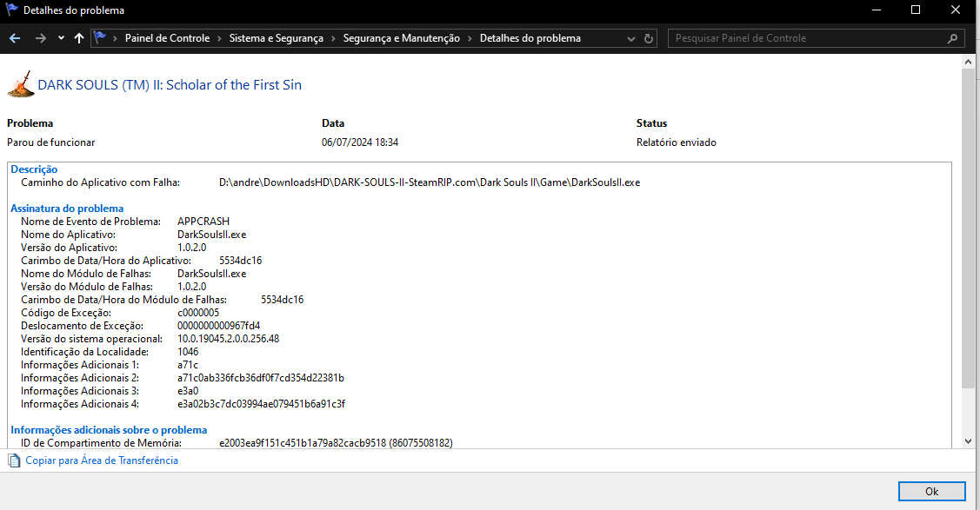The image size is (980, 510).
Task: Click Copiar para Área de Transferência link
Action: [x=101, y=460]
